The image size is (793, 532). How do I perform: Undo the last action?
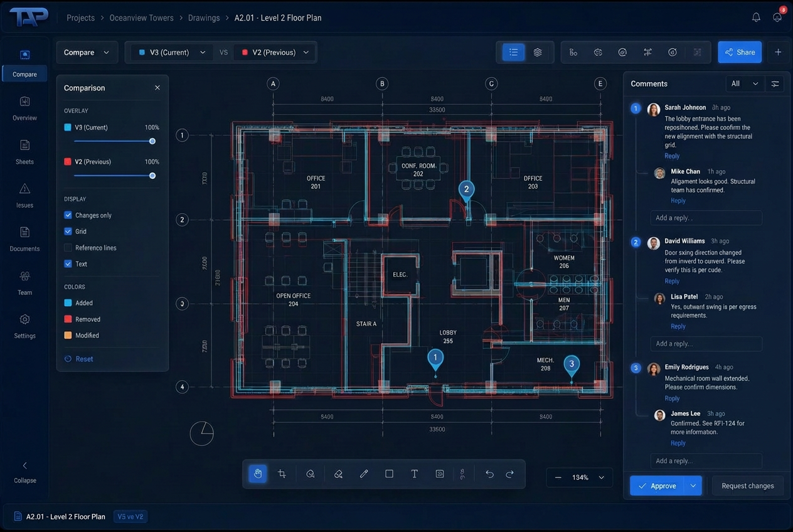click(x=489, y=474)
